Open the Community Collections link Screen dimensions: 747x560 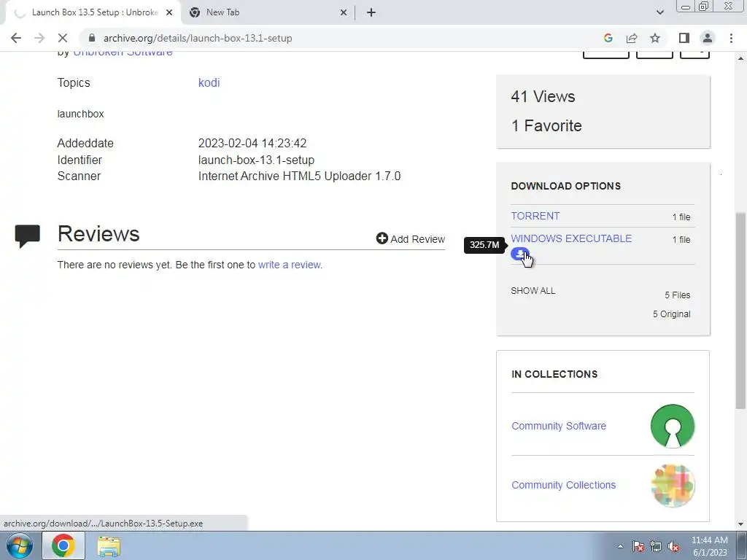pos(564,485)
